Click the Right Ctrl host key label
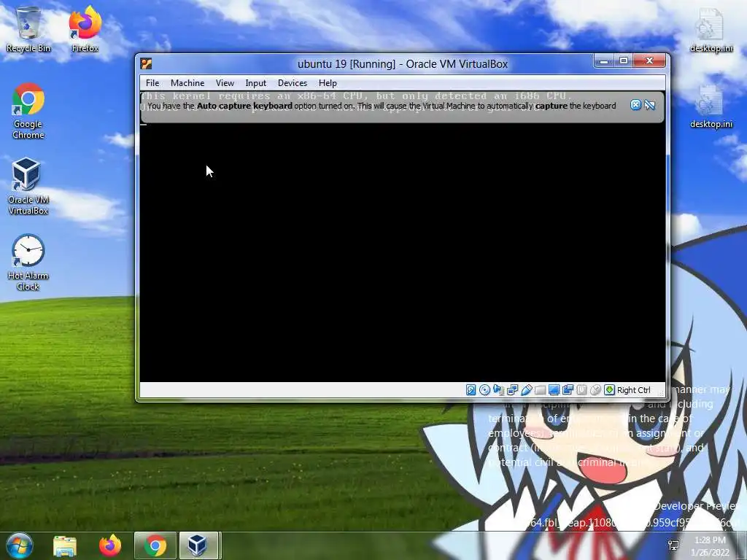This screenshot has height=560, width=747. (634, 390)
